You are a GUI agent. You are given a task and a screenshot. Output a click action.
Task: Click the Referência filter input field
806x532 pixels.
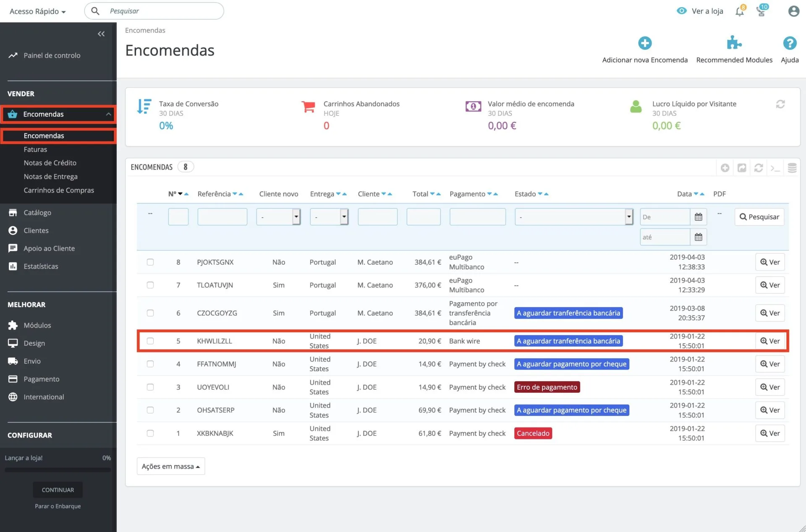222,217
